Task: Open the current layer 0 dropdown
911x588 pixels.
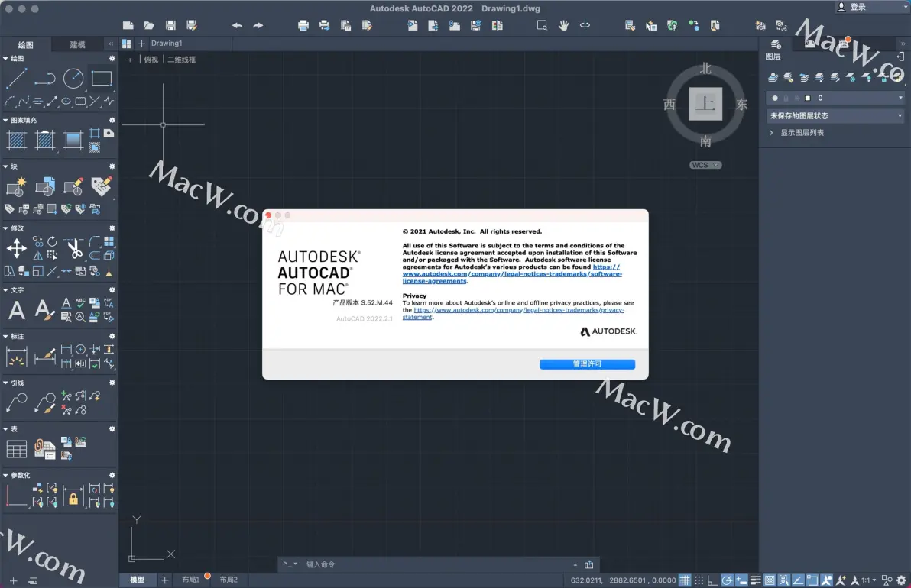Action: (x=835, y=98)
